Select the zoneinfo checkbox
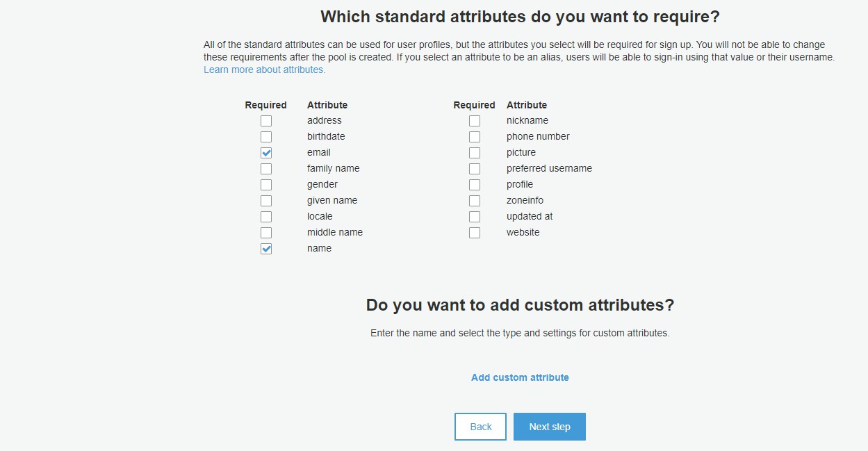 coord(475,201)
